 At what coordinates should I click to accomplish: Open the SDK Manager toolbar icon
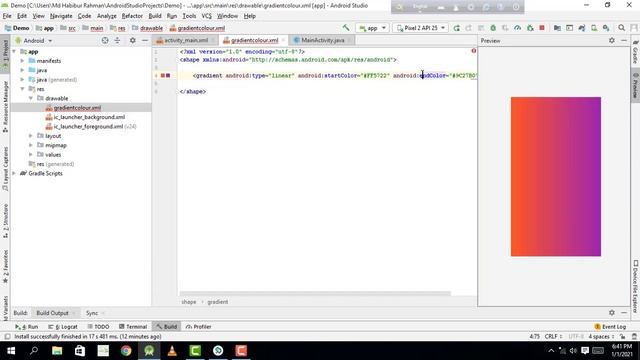click(x=606, y=28)
